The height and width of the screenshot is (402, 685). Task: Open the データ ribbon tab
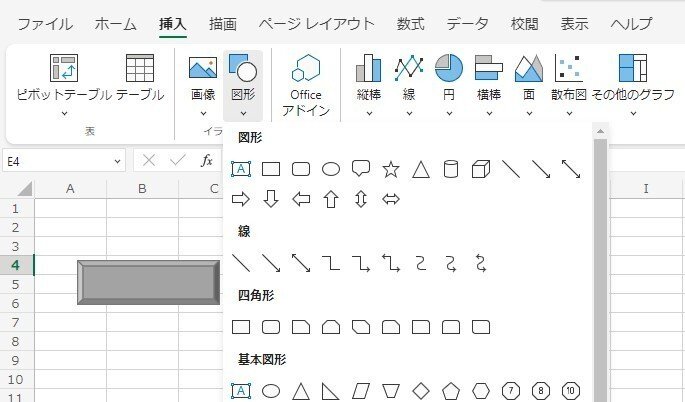click(x=467, y=24)
